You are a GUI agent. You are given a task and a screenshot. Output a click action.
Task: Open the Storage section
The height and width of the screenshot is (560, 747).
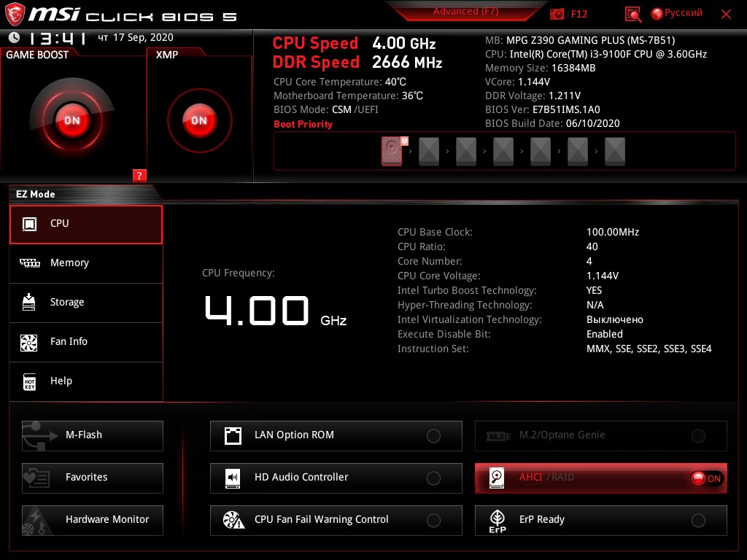[x=86, y=303]
